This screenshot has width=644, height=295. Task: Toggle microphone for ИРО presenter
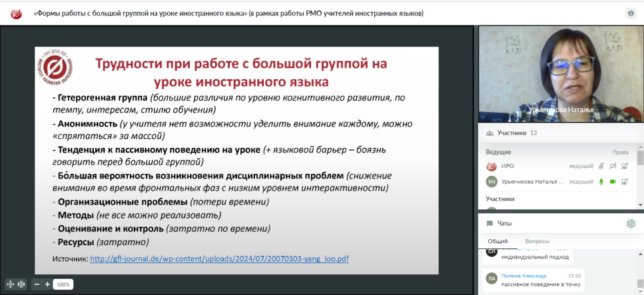pos(601,166)
